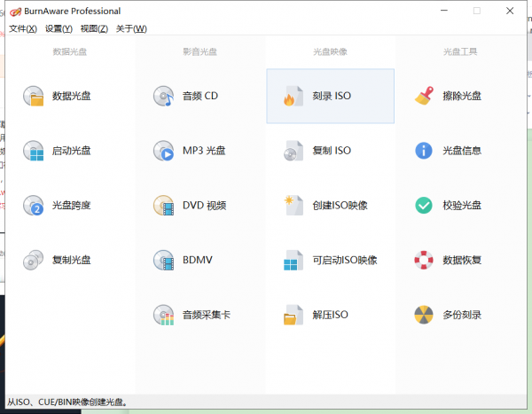The image size is (532, 414).
Task: Minimize the BurnAware Professional window
Action: pos(444,11)
